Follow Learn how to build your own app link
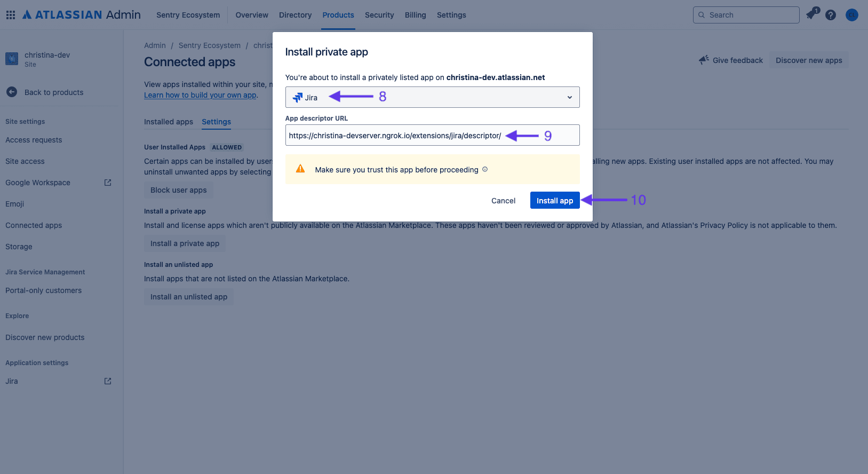The height and width of the screenshot is (474, 868). [200, 95]
